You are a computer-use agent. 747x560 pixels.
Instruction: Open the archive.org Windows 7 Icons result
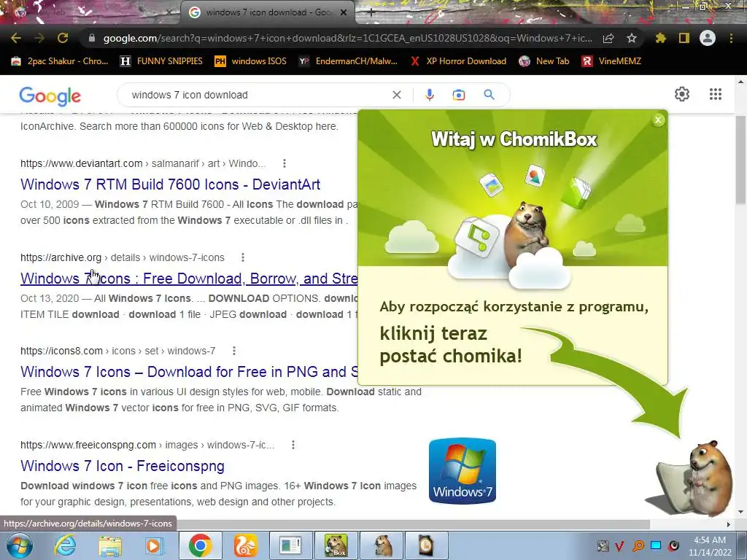click(x=189, y=278)
